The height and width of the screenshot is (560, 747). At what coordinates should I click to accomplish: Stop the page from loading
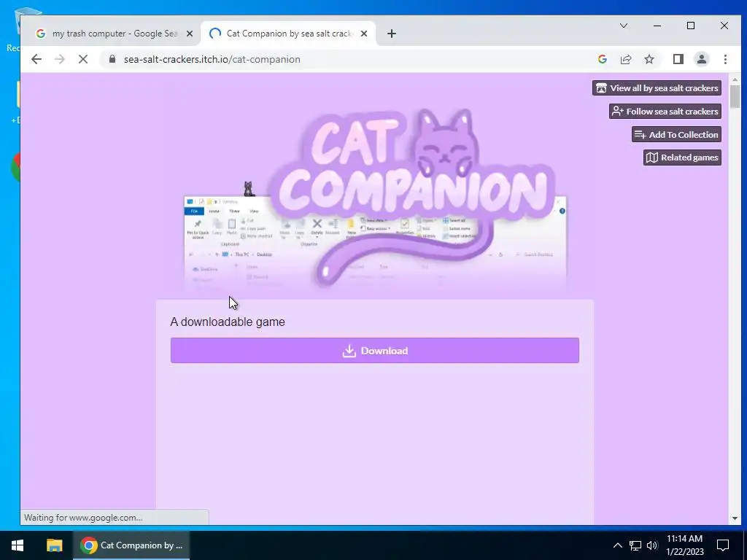click(83, 59)
